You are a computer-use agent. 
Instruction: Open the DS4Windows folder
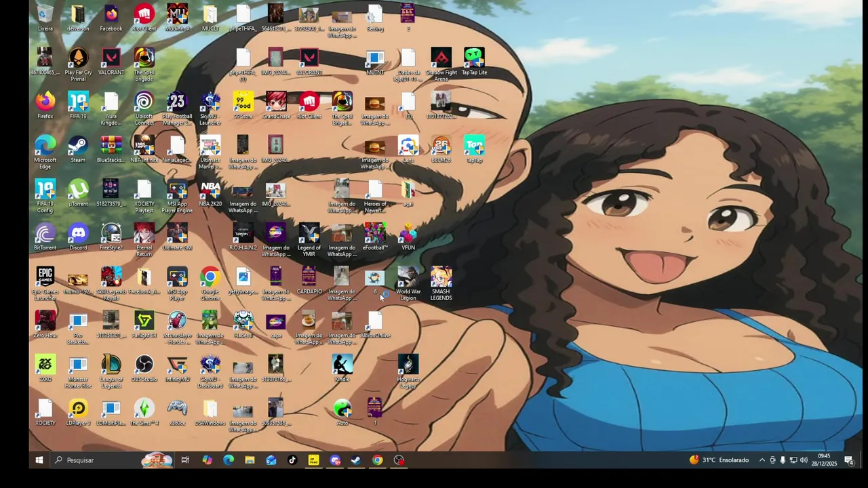pos(210,413)
